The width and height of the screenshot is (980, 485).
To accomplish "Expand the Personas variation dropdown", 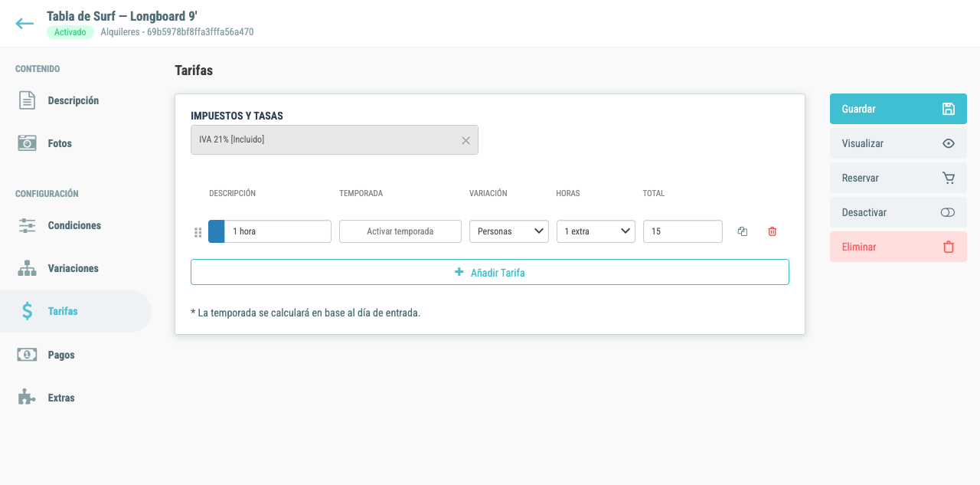I will [x=509, y=231].
